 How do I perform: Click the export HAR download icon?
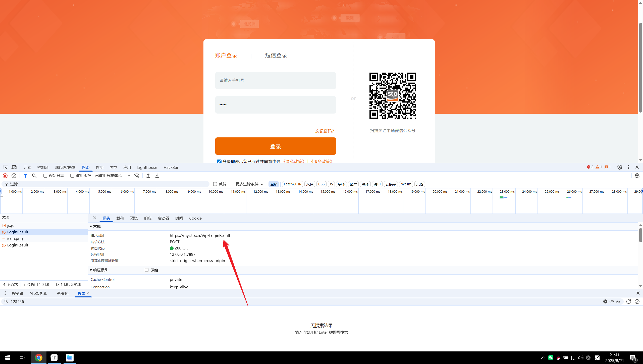click(157, 176)
